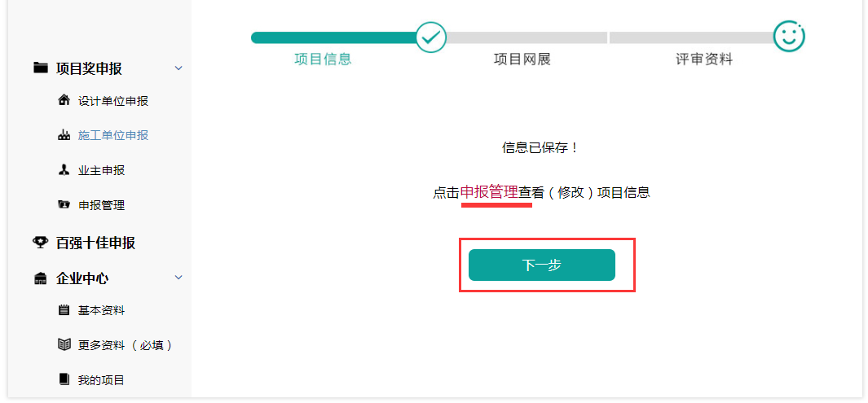
Task: Click the book icon beside 我的项目
Action: pos(64,380)
